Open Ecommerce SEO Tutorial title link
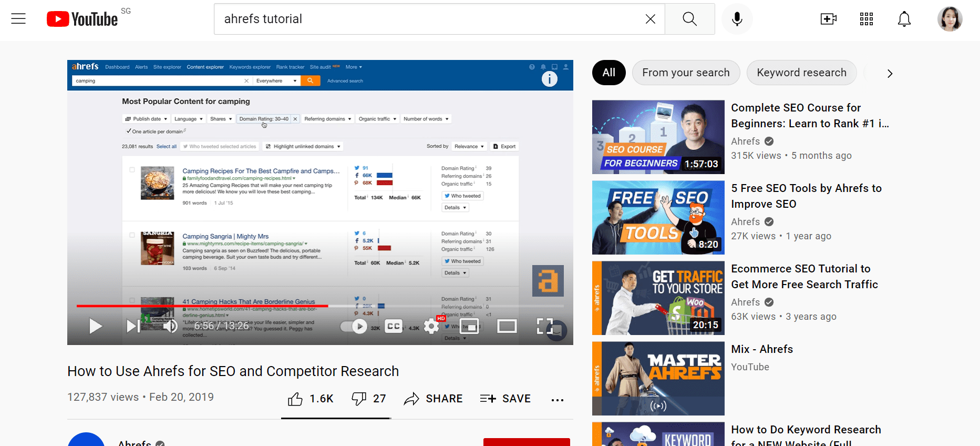This screenshot has width=980, height=446. (x=804, y=277)
